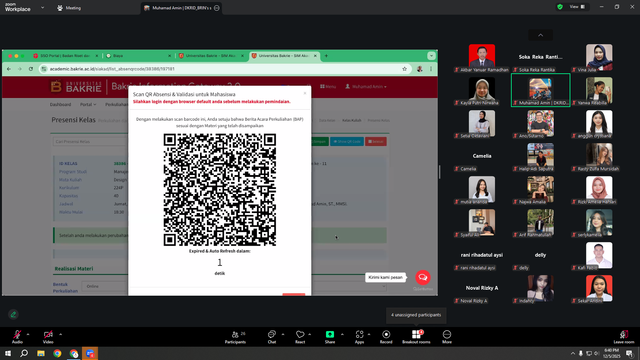Open Dashboard in Bakrie navigation
The height and width of the screenshot is (360, 640).
(60, 104)
